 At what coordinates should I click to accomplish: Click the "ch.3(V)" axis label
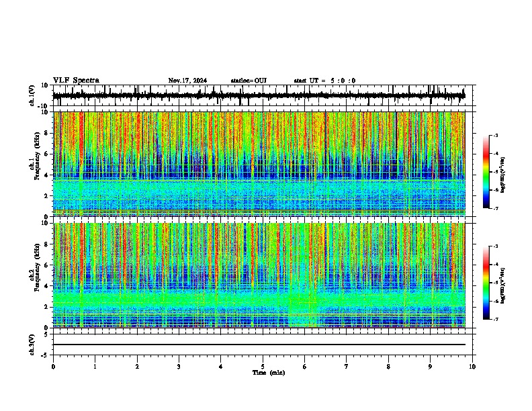[32, 345]
